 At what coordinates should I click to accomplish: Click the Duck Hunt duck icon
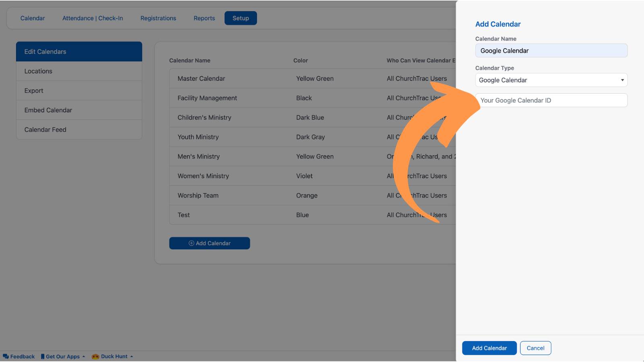tap(95, 356)
